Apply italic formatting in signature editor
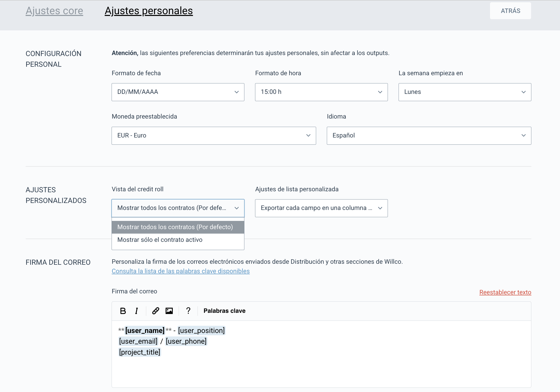Screen dimensions: 560x392 137,311
